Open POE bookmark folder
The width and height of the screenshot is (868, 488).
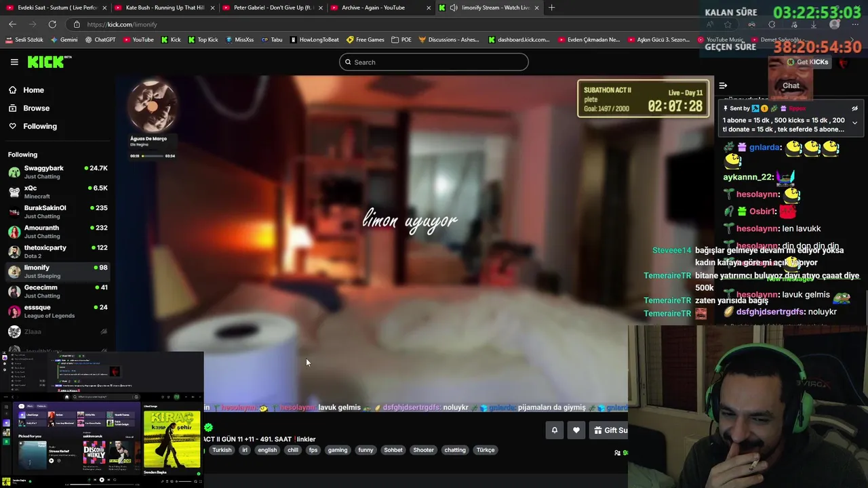coord(401,40)
